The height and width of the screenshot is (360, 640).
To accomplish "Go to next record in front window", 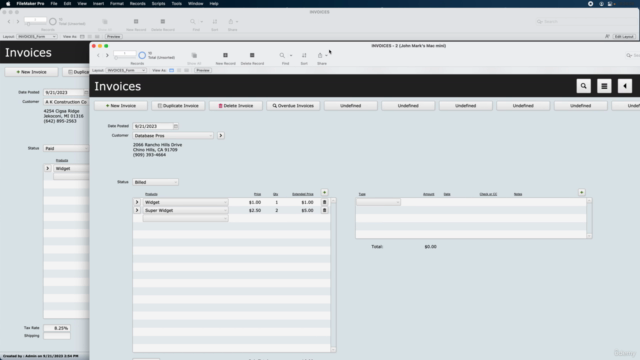I will click(107, 55).
